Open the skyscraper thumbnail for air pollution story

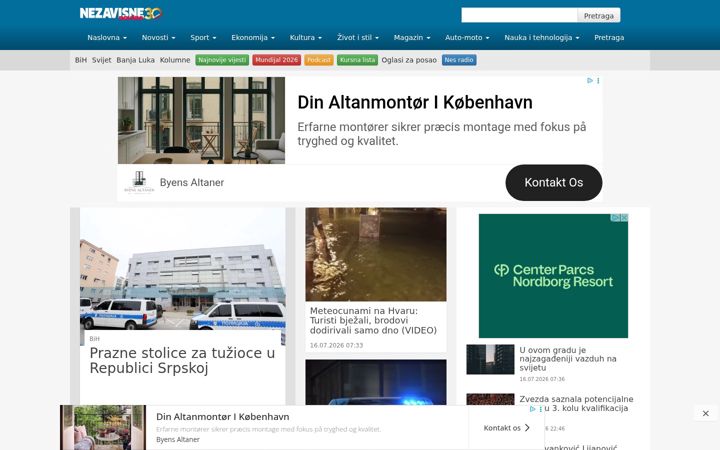[x=490, y=360]
